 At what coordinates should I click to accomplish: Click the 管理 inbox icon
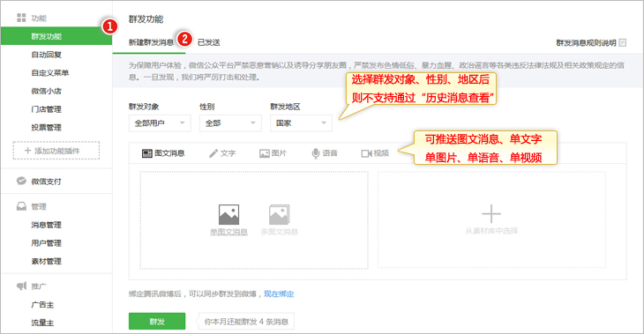[21, 206]
